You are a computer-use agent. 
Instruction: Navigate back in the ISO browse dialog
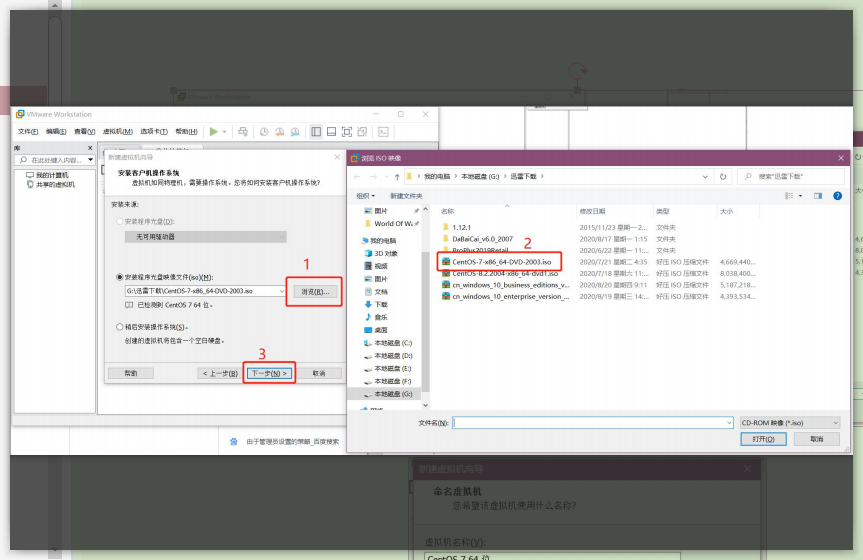(x=357, y=177)
